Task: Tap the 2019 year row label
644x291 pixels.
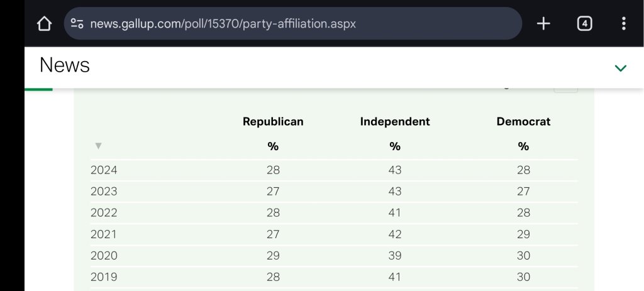Action: (104, 277)
